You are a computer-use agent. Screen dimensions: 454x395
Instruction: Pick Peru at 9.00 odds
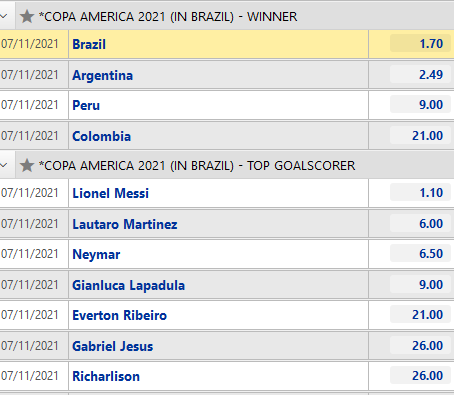420,104
